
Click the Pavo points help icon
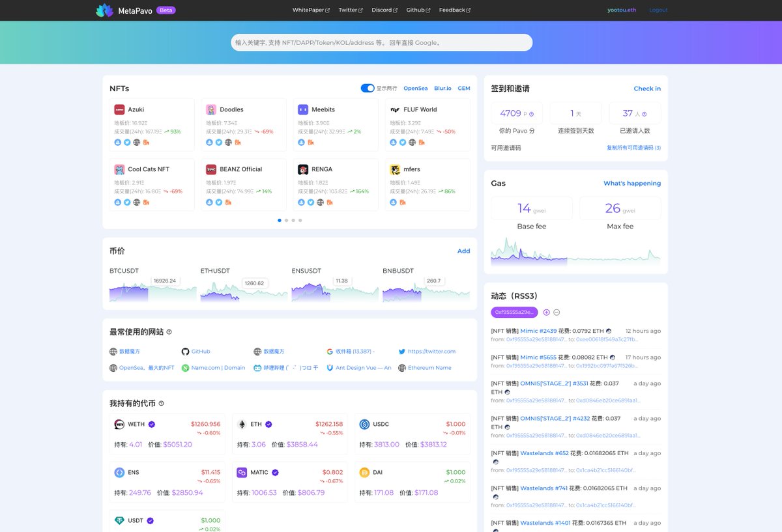532,114
